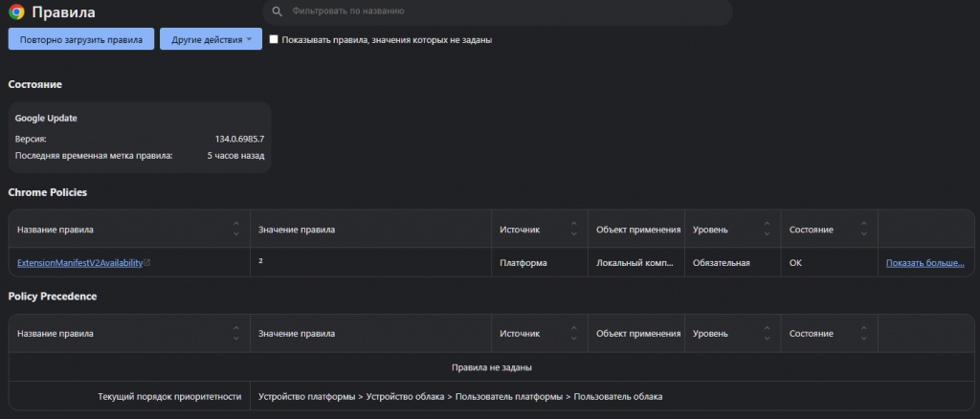Enable showing rules with no values set

[274, 39]
